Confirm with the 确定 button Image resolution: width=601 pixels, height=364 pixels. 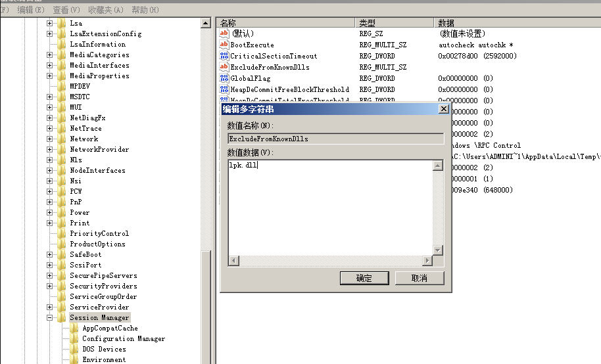click(364, 278)
